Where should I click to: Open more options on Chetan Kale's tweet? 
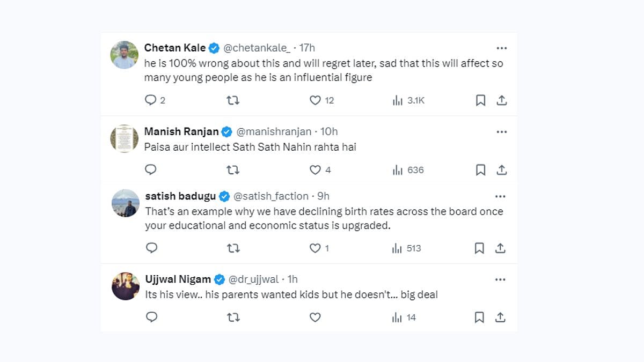[501, 48]
